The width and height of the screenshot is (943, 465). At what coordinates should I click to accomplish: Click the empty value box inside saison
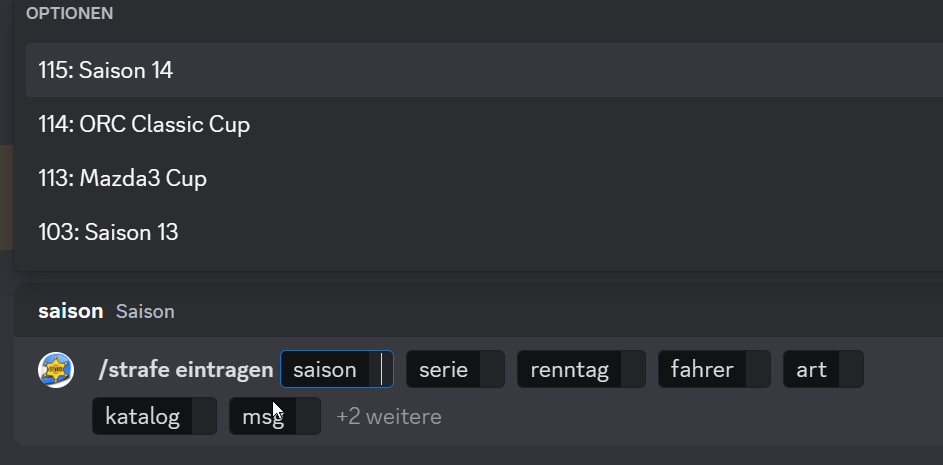tap(380, 370)
